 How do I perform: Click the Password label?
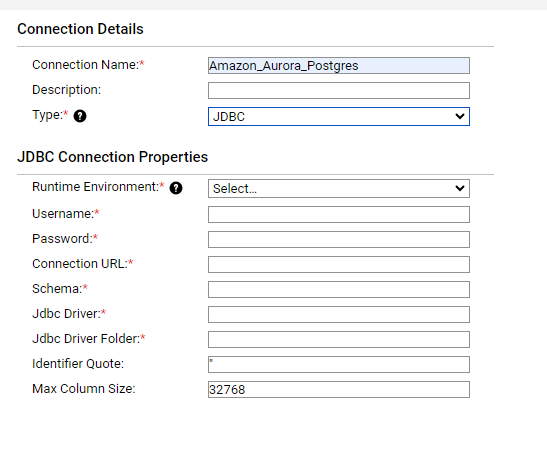pyautogui.click(x=65, y=239)
